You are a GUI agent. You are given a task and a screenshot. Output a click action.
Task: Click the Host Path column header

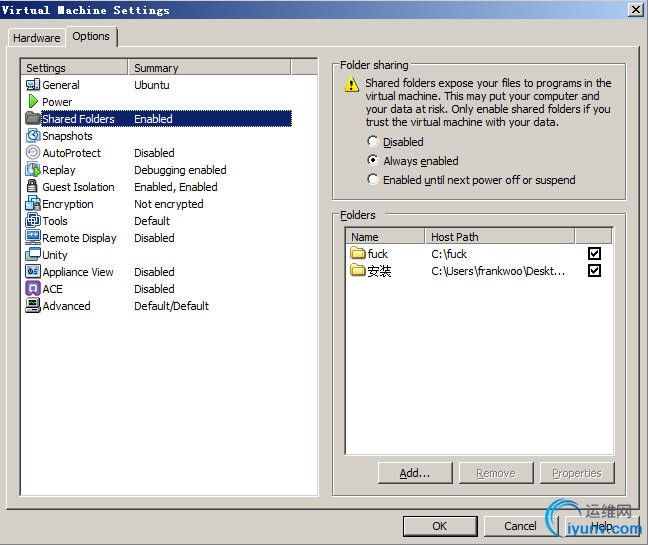500,237
